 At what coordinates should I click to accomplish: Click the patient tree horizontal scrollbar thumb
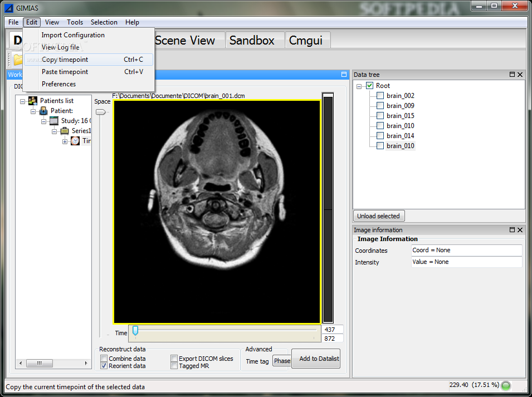pos(40,363)
